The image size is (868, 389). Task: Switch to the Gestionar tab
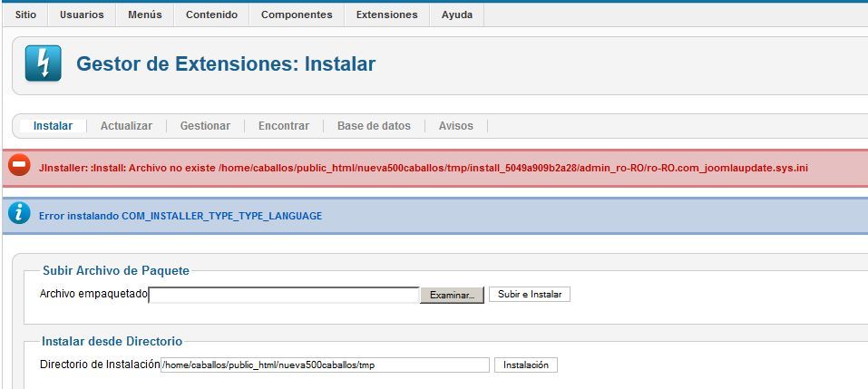pyautogui.click(x=205, y=126)
